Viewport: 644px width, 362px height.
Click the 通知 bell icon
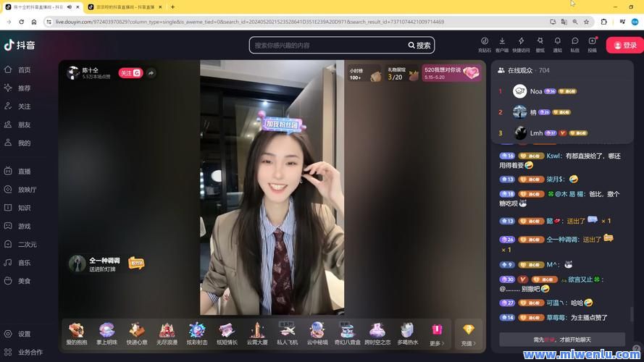[557, 44]
